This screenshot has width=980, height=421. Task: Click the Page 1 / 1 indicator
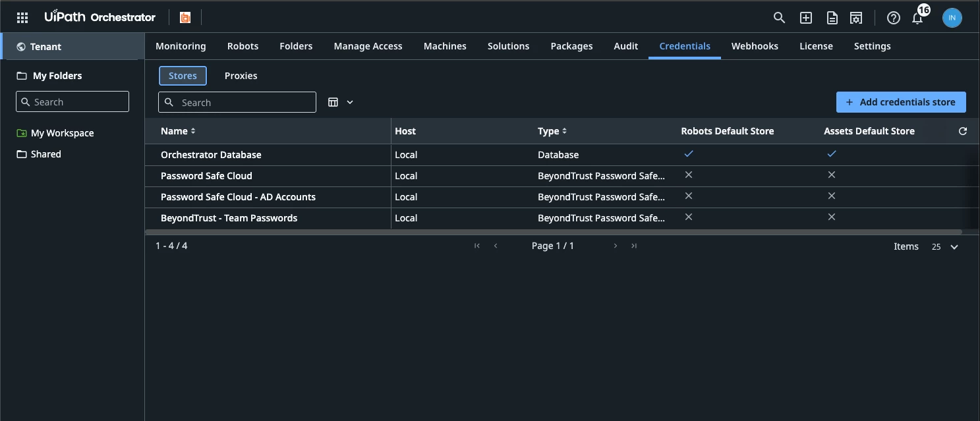(553, 246)
